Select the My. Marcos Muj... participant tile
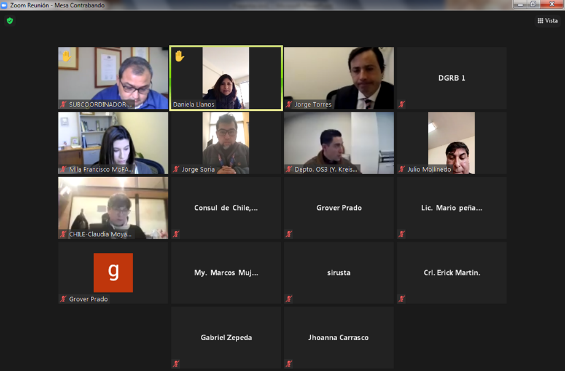The width and height of the screenshot is (565, 371). pos(226,273)
